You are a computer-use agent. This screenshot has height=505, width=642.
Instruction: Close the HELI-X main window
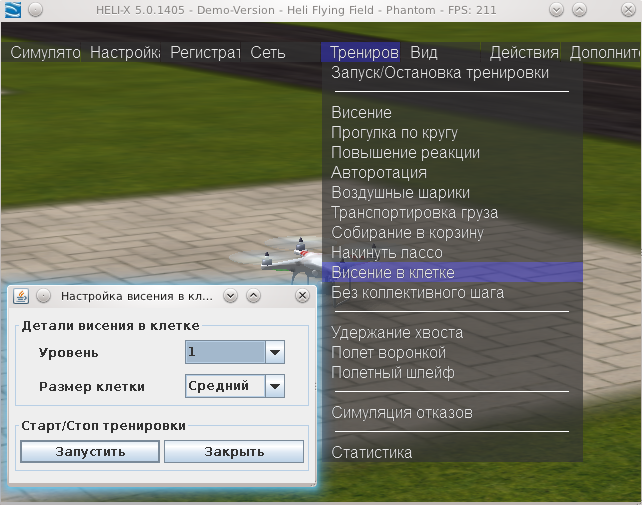[628, 9]
